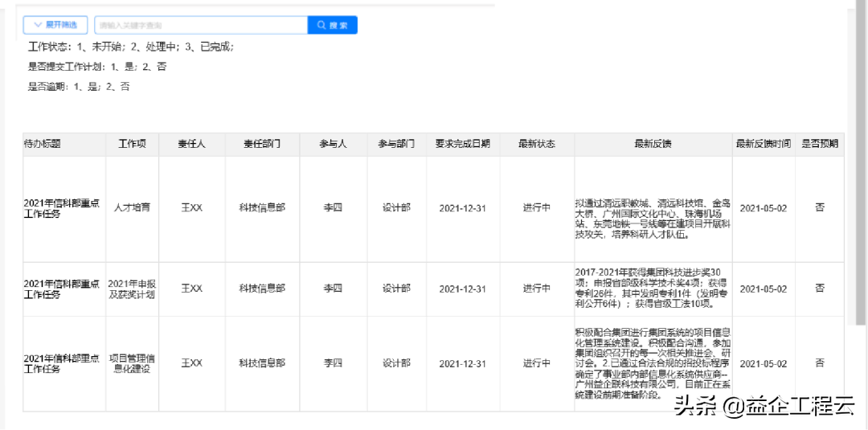Image resolution: width=868 pixels, height=430 pixels.
Task: Click the 工作状态 legend text line
Action: pos(132,47)
